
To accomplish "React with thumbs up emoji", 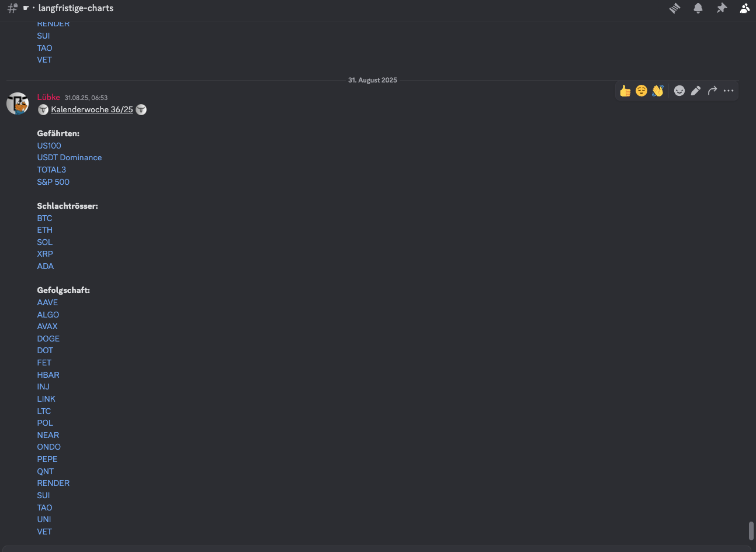I will click(625, 91).
